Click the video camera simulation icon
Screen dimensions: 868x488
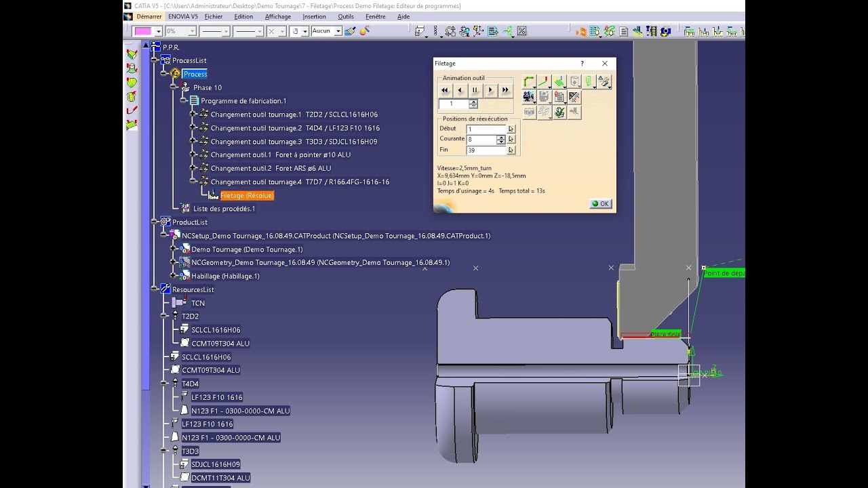(529, 97)
